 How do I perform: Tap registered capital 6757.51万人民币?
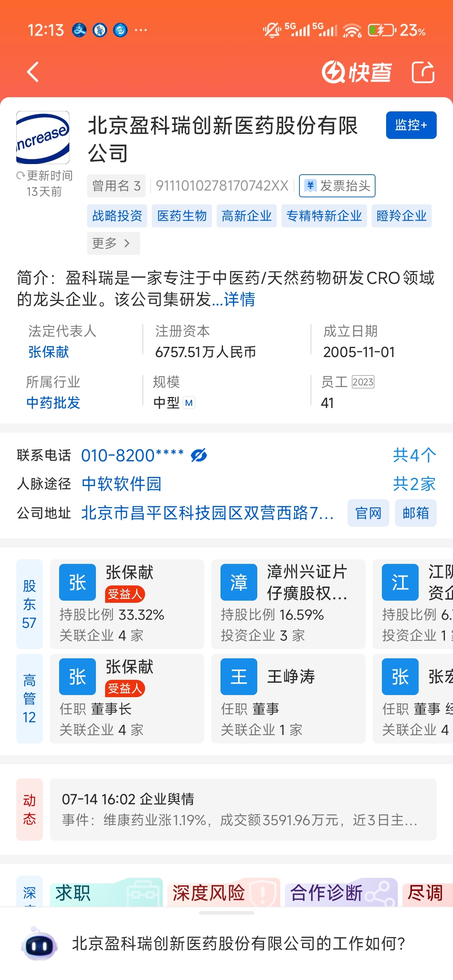tap(205, 352)
